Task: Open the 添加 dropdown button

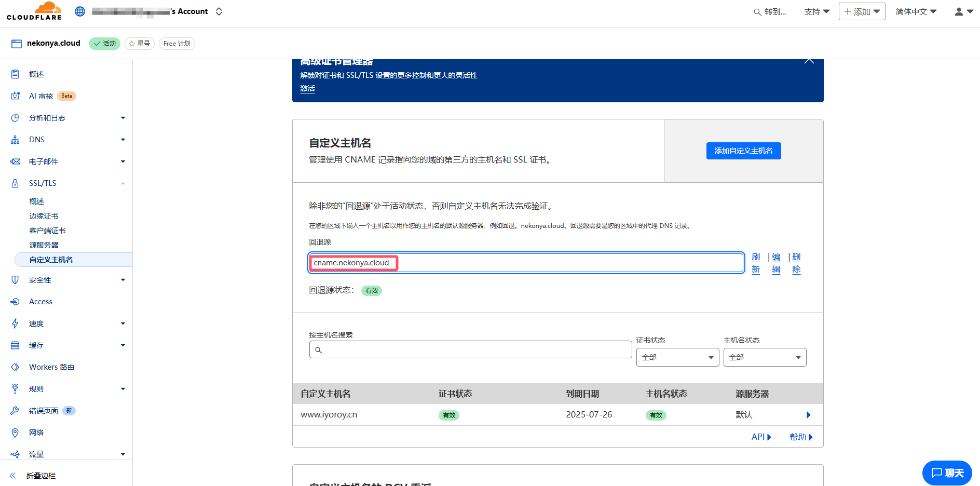Action: (862, 11)
